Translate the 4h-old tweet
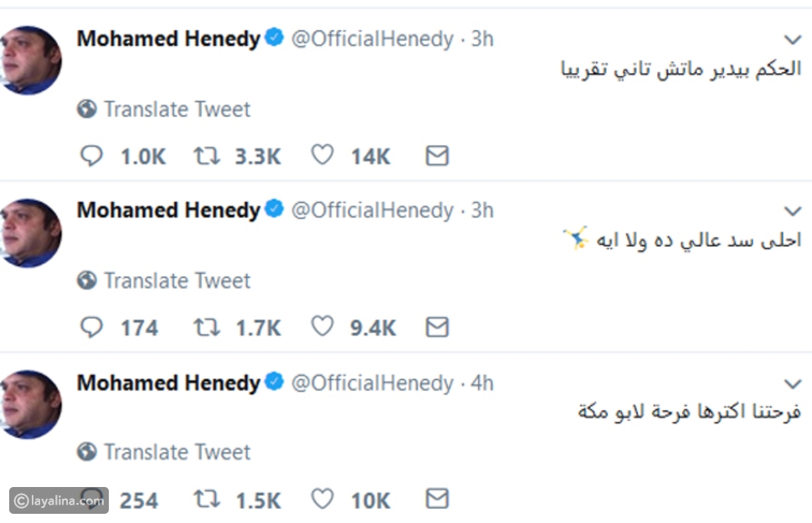 [176, 453]
